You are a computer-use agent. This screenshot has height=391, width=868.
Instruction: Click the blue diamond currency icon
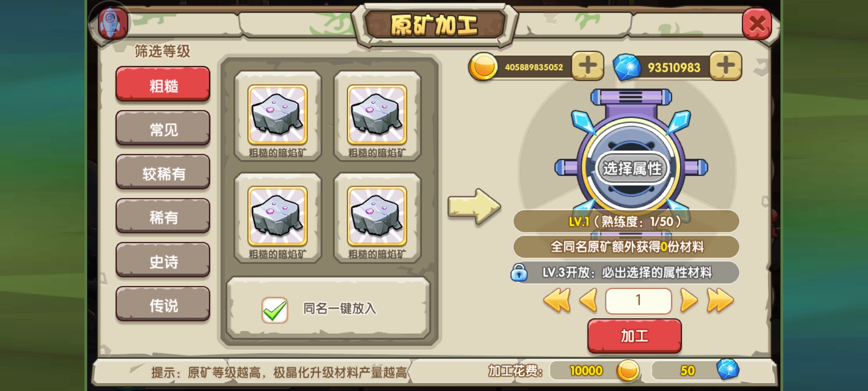click(627, 67)
